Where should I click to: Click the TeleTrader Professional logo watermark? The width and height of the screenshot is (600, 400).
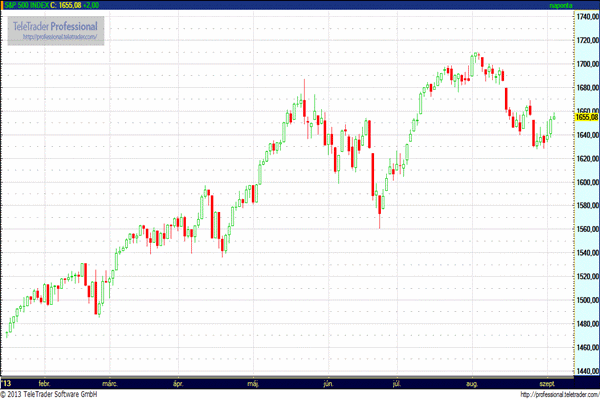56,24
